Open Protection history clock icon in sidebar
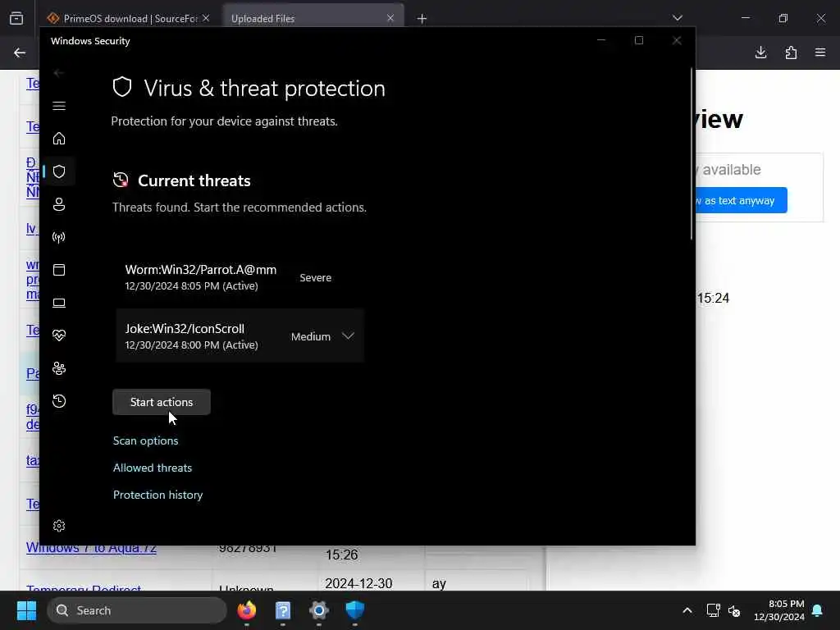The width and height of the screenshot is (840, 630). coord(59,401)
